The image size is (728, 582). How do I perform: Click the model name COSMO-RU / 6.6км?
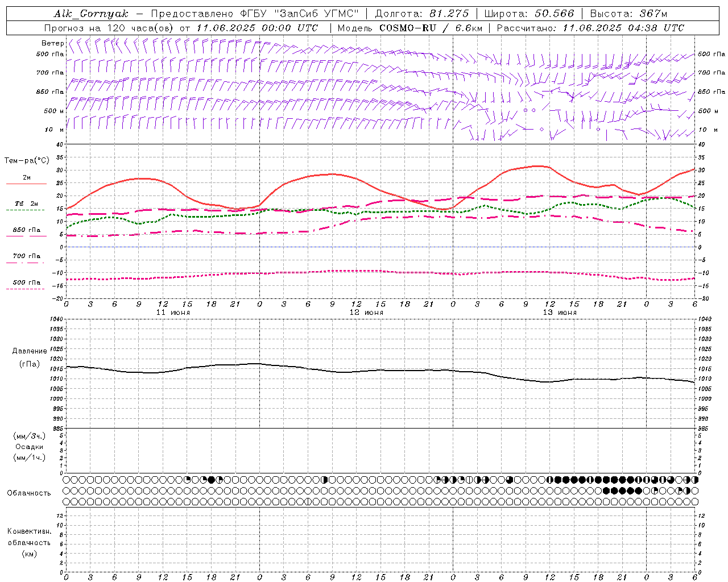(x=431, y=28)
